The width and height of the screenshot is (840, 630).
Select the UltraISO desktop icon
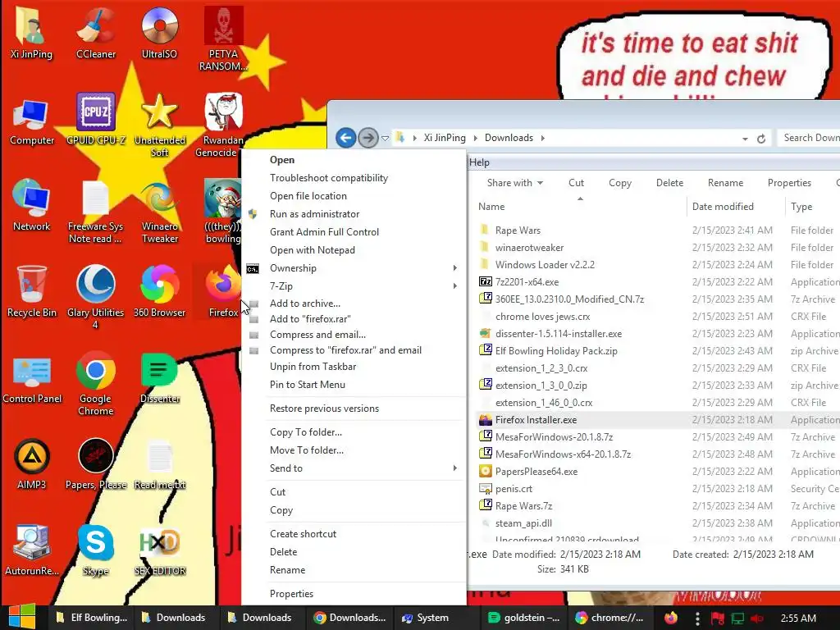click(x=159, y=31)
